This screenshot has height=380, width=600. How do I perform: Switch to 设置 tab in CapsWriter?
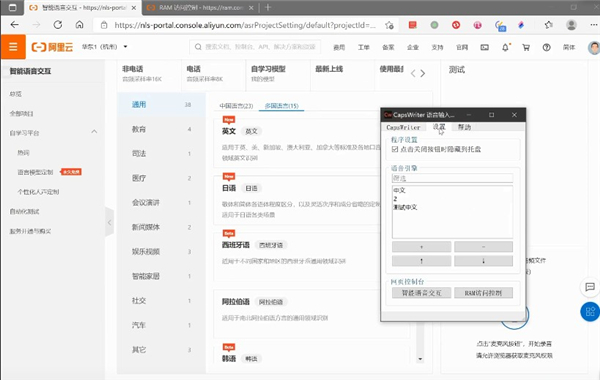(x=439, y=127)
